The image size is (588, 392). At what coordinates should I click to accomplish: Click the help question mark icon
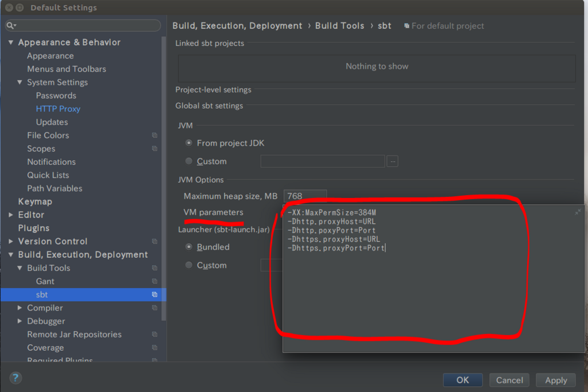pyautogui.click(x=16, y=378)
